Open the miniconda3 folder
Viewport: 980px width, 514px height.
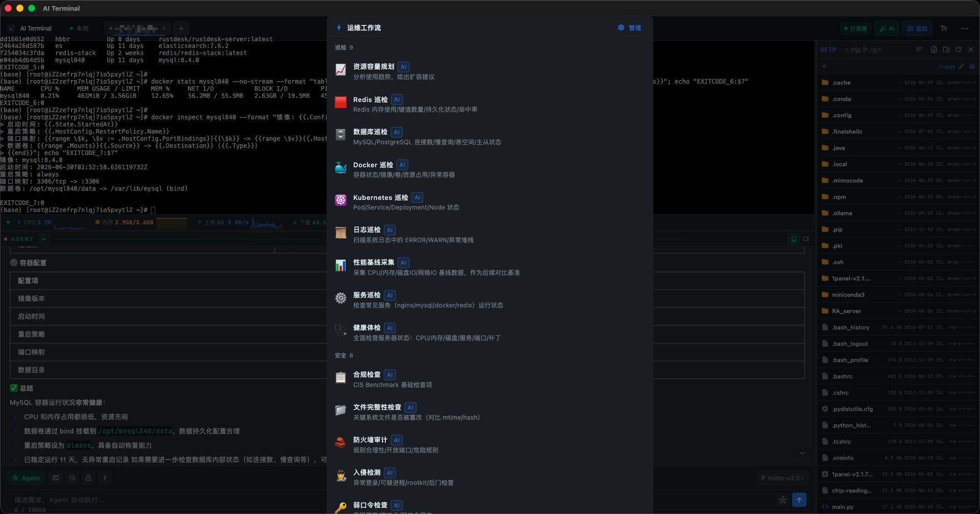click(898, 295)
